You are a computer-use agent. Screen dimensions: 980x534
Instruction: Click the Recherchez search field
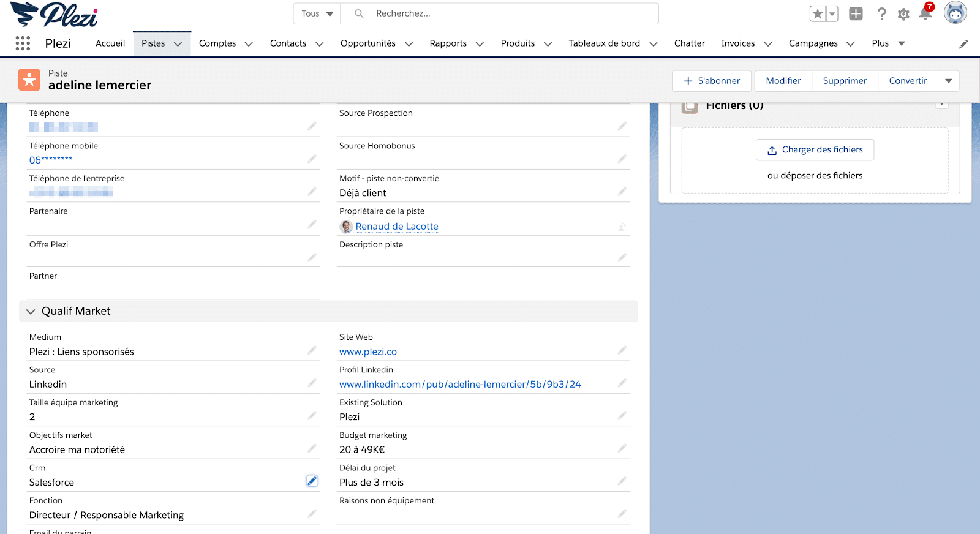(x=499, y=13)
